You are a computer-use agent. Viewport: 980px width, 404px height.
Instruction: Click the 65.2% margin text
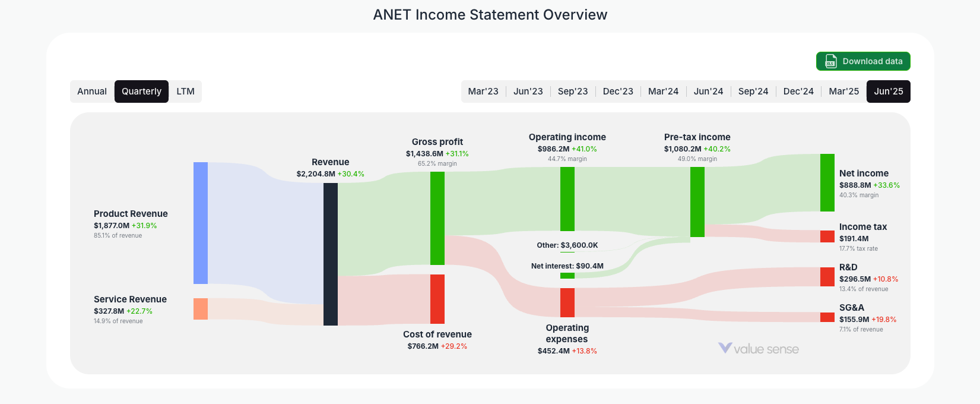[437, 164]
